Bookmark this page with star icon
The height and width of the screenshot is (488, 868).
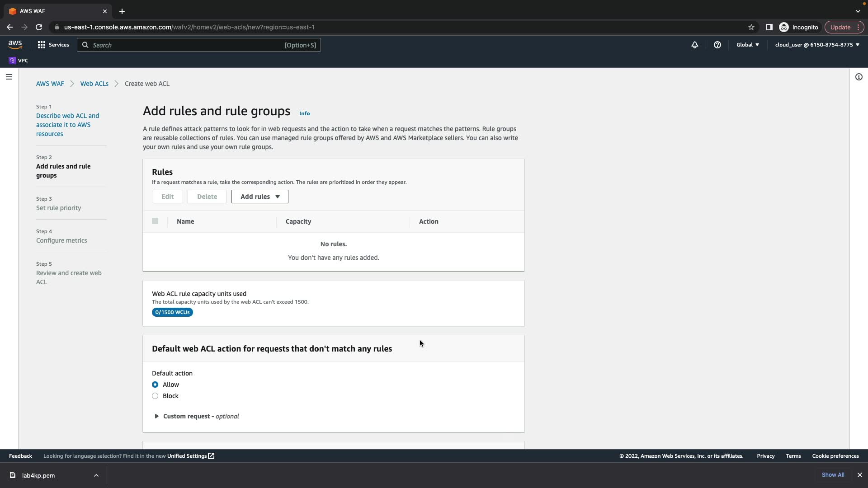pyautogui.click(x=751, y=27)
